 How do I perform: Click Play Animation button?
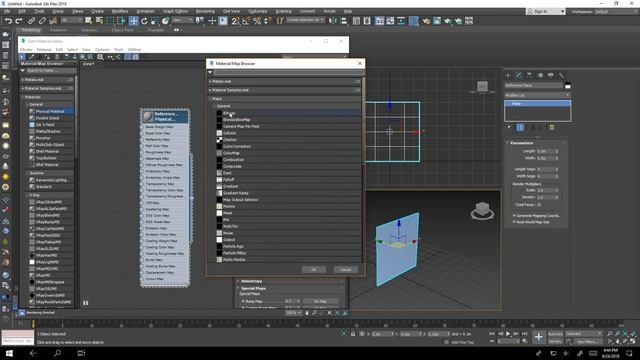508,334
